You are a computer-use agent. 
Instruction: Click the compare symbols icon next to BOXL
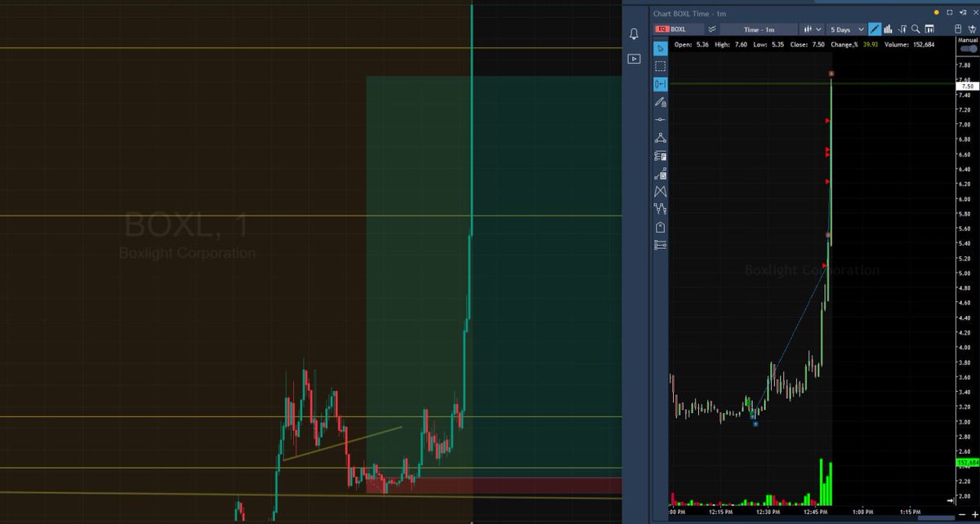click(712, 29)
